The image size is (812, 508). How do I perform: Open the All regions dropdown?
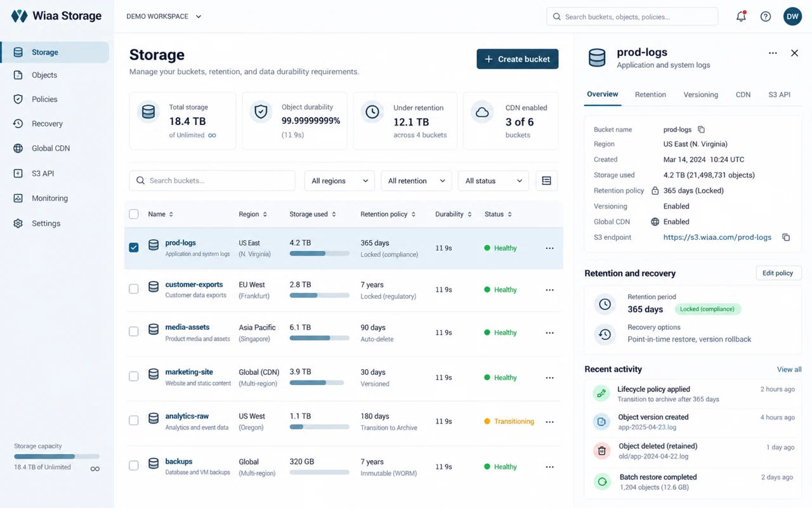(339, 181)
